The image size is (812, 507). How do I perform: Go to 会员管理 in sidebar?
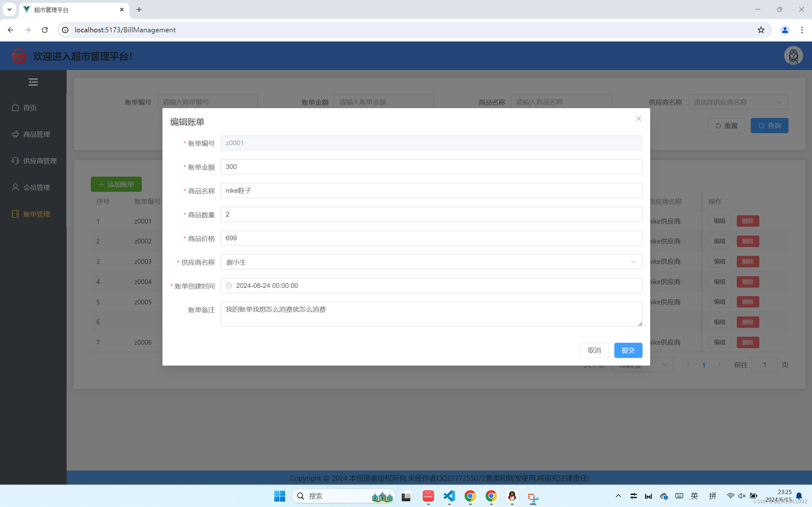[x=36, y=187]
